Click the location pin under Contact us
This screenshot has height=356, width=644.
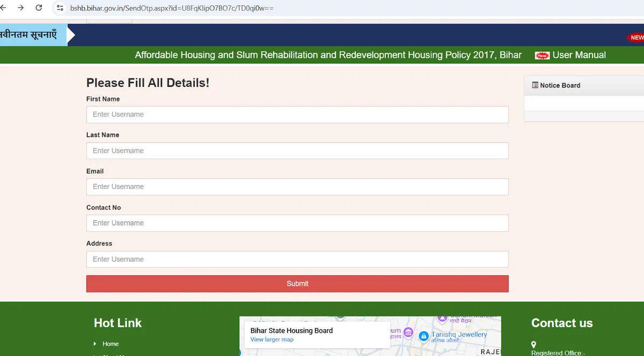tap(534, 345)
